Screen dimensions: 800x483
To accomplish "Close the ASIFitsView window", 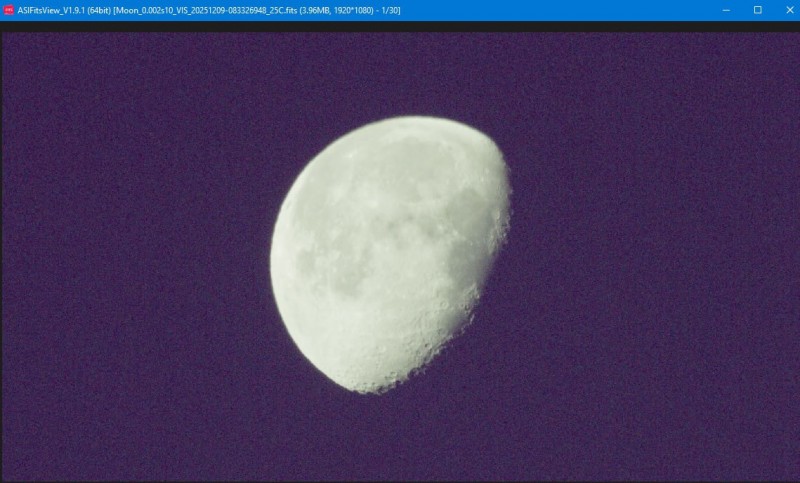I will [786, 9].
